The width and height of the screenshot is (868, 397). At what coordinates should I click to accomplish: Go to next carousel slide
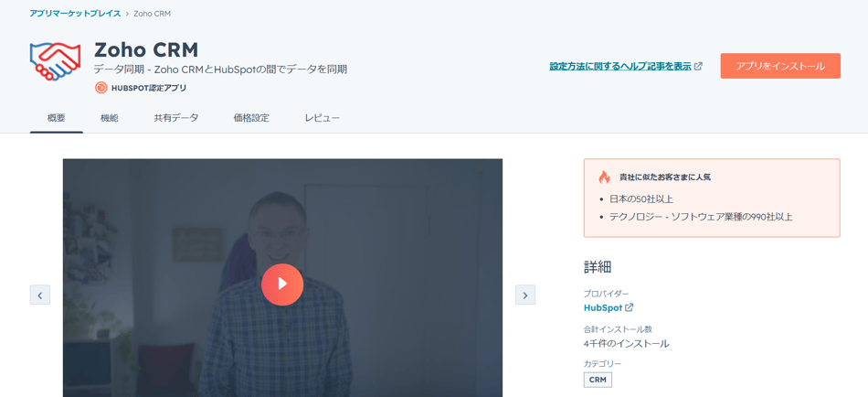[x=524, y=295]
